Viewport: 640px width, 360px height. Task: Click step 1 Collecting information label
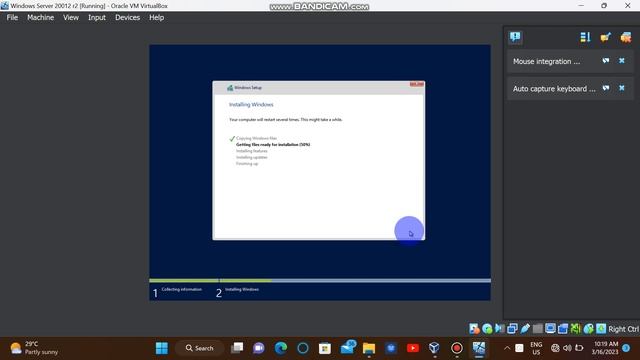pos(181,289)
